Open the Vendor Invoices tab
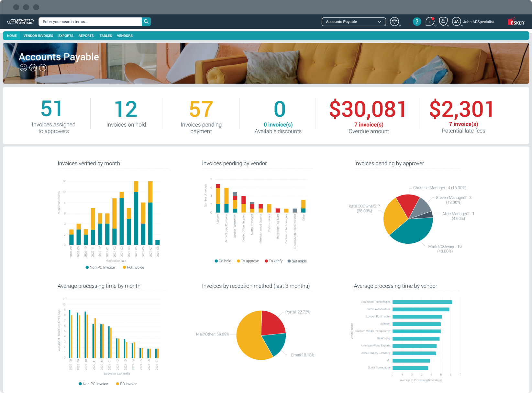This screenshot has height=393, width=532. click(38, 36)
